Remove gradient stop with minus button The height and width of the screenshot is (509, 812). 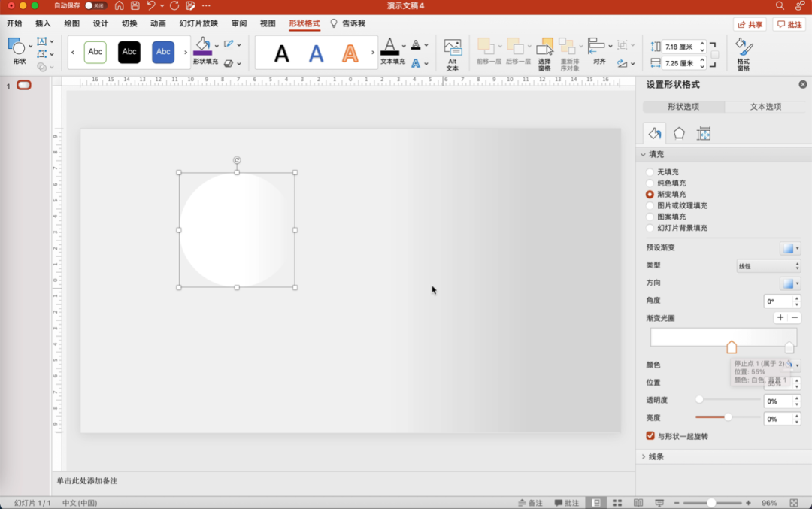795,317
